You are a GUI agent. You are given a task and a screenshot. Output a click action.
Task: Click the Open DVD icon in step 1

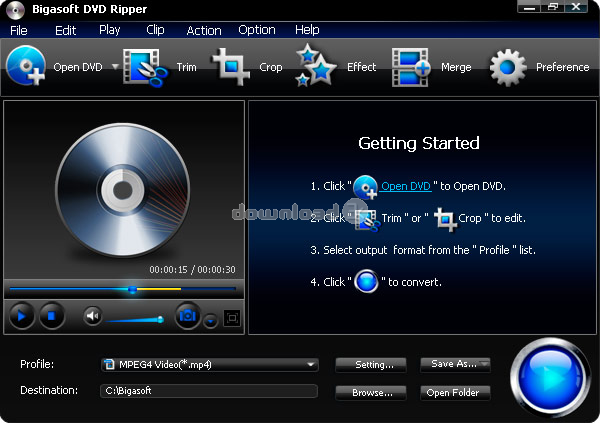[x=365, y=187]
